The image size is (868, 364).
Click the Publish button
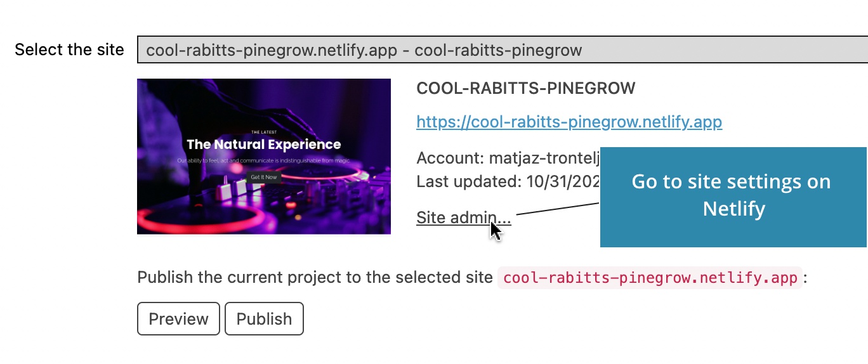click(x=264, y=319)
